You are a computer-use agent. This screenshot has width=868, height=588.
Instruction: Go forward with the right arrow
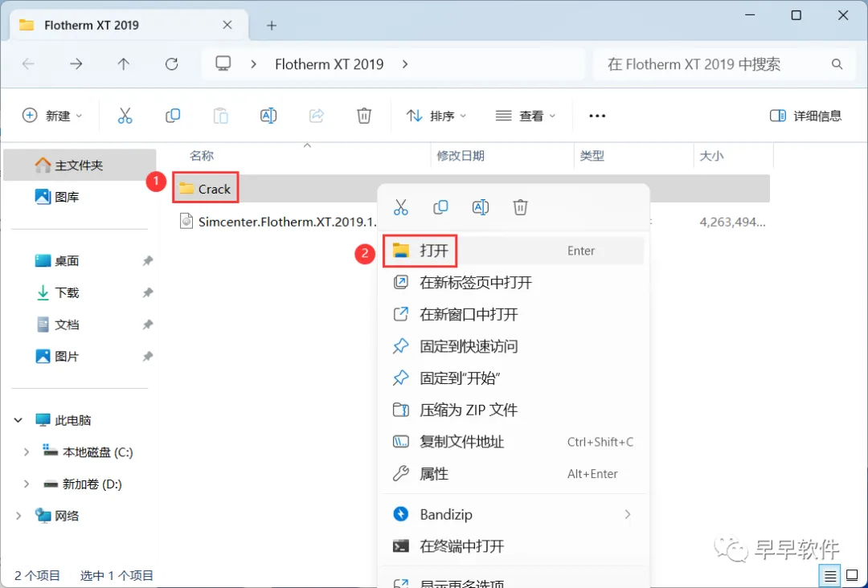pos(76,64)
